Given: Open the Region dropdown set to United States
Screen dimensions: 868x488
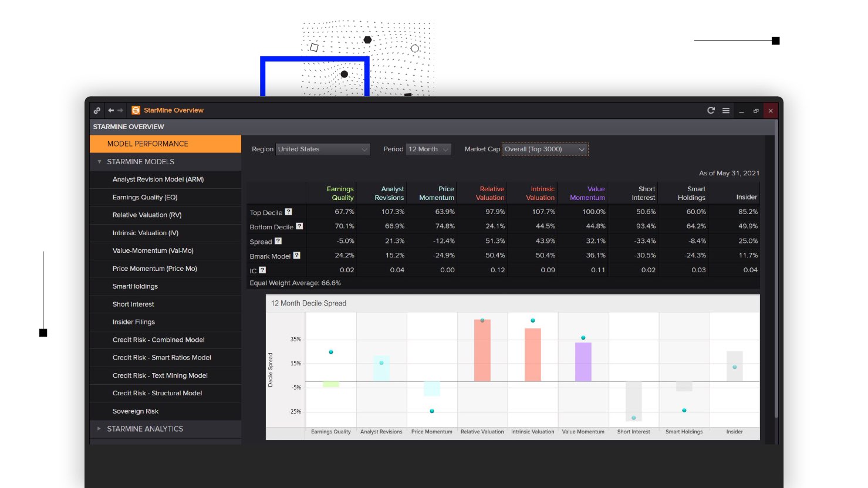Looking at the screenshot, I should tap(323, 149).
